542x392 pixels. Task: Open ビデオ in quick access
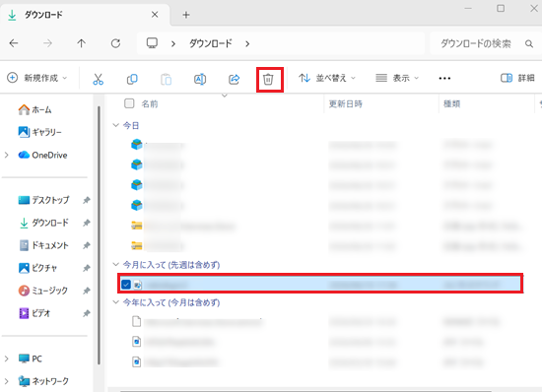34,313
